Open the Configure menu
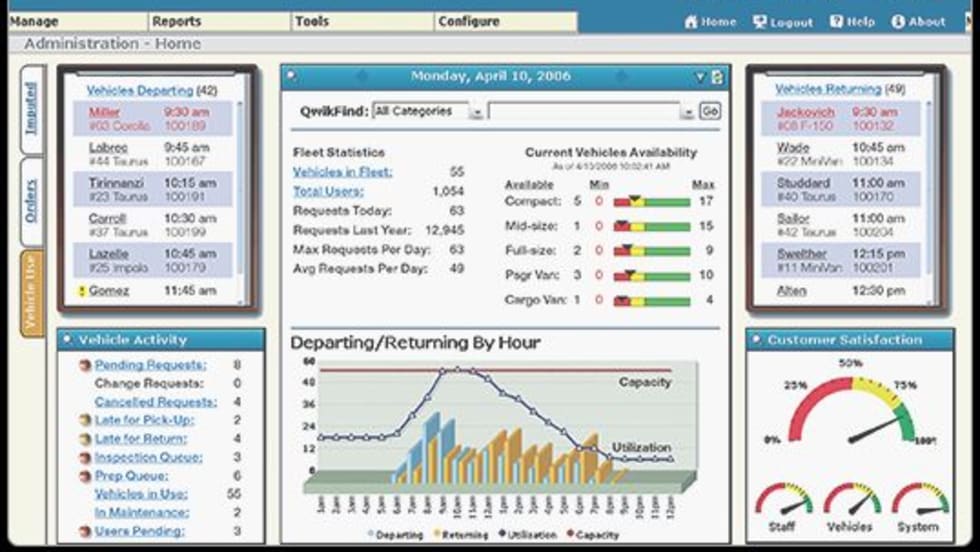 pyautogui.click(x=468, y=21)
